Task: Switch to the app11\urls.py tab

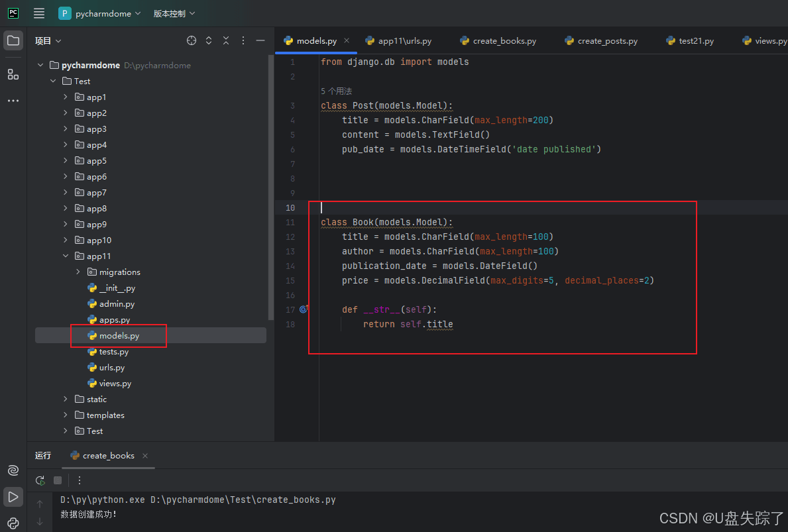Action: coord(398,40)
